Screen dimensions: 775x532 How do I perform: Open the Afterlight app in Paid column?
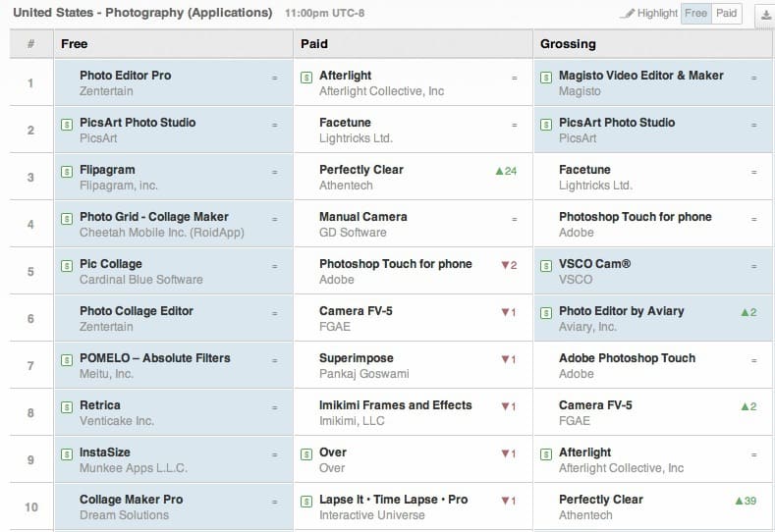click(x=345, y=76)
